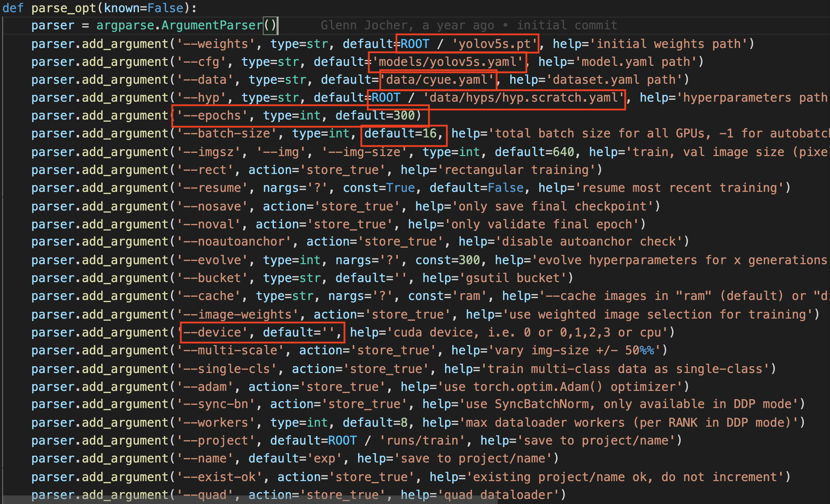The image size is (830, 504).
Task: Click 'argparse.ArgumentParser' in parser assignment
Action: 179,25
